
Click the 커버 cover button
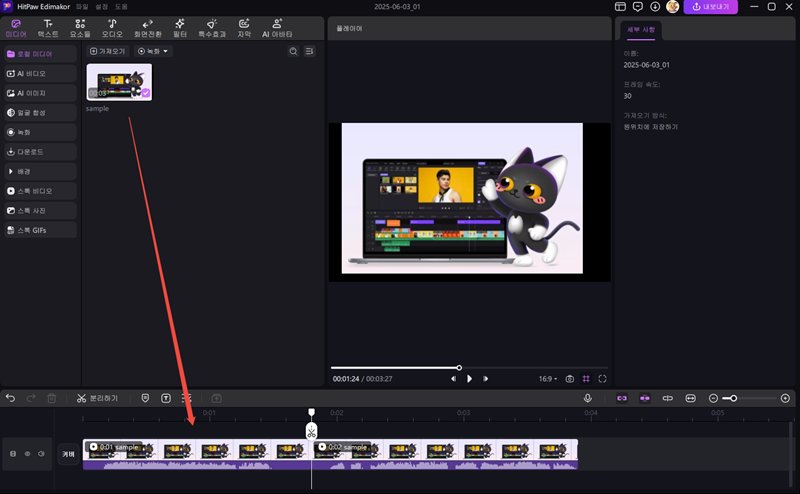[x=68, y=454]
